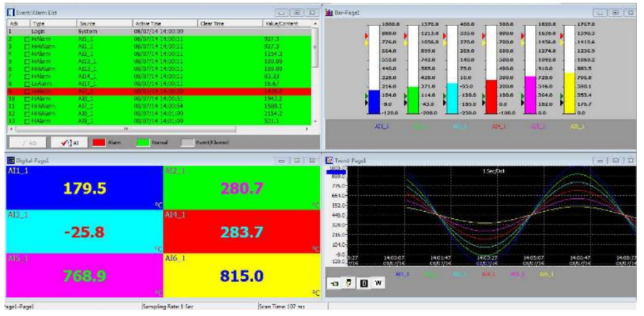Screen dimensions: 644x316
Task: Click AI3_1 digital tile showing -25.8
Action: coord(85,232)
